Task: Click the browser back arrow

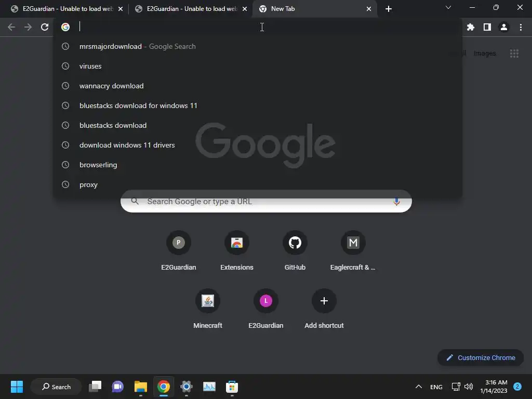Action: [11, 27]
